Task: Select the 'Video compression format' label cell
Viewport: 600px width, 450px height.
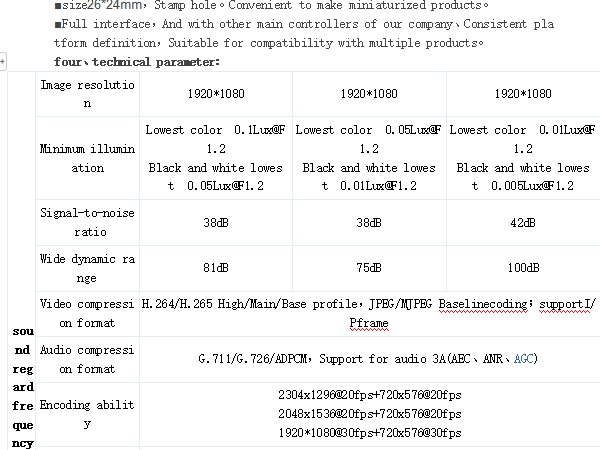Action: click(x=86, y=312)
